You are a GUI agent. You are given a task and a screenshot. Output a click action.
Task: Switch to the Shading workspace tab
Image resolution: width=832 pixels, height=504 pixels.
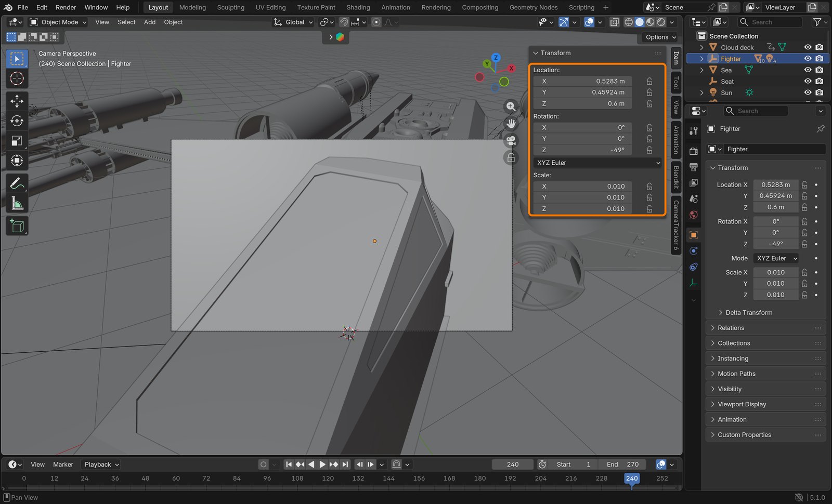358,7
